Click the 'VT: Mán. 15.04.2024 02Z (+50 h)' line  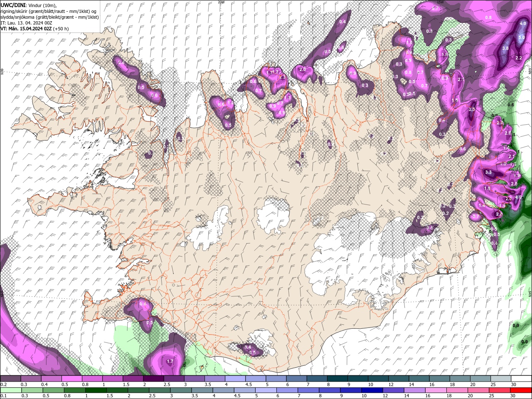pos(35,29)
